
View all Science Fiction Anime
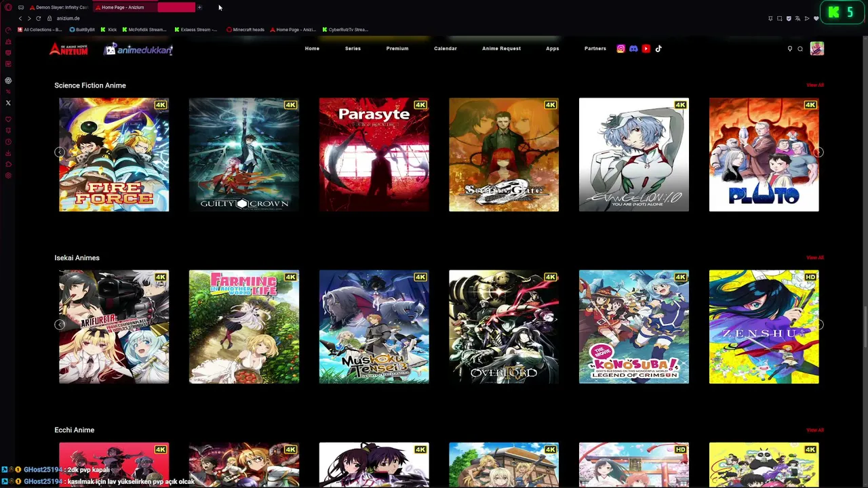[x=815, y=85]
